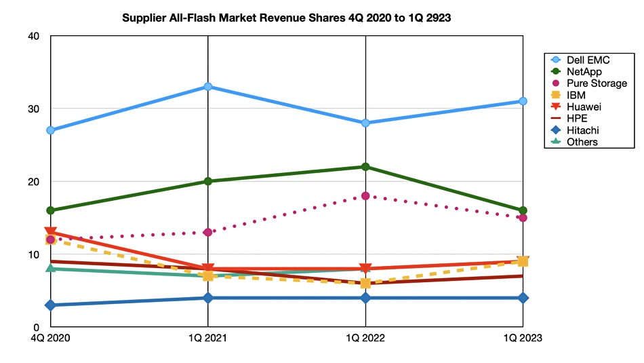Click the Hitachi blue diamond legend marker
The image size is (644, 363).
[x=555, y=130]
